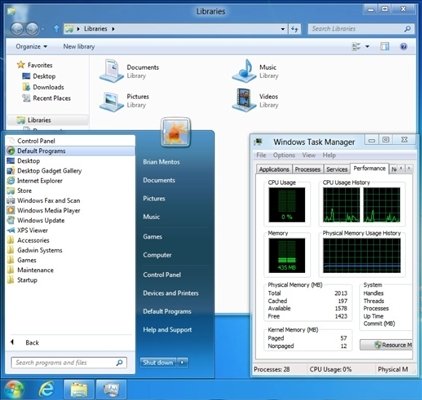Open the Organize dropdown menu
This screenshot has height=400, width=422.
31,47
